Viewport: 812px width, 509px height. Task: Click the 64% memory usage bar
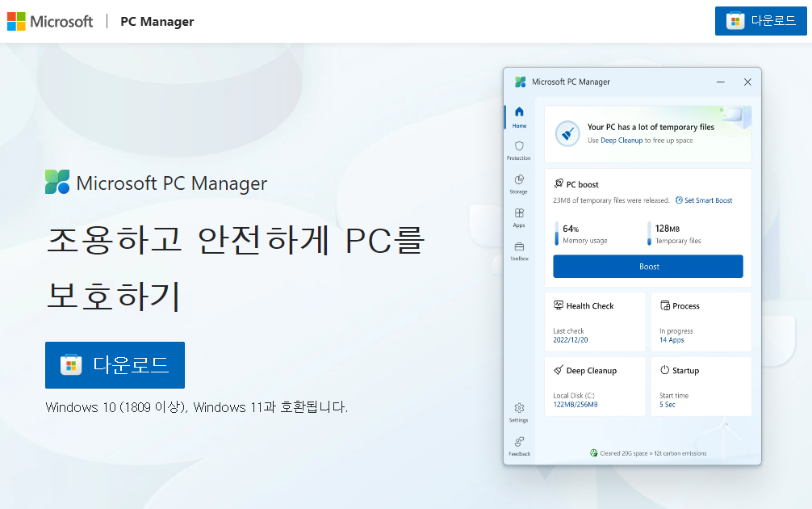point(557,233)
